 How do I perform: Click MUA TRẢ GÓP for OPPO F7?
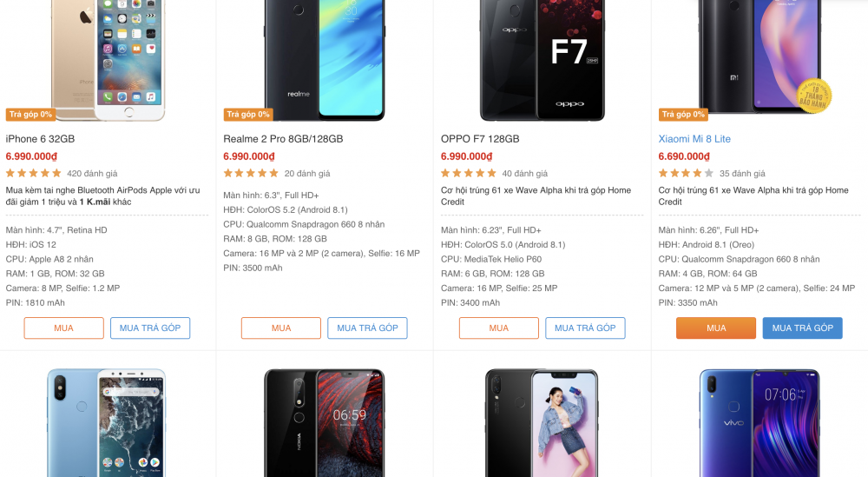click(585, 328)
